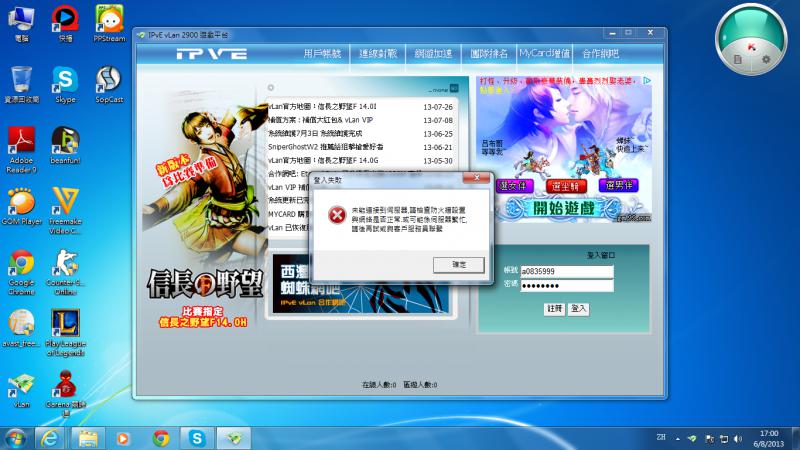Open the 快播 desktop icon
The height and width of the screenshot is (450, 800).
65,24
